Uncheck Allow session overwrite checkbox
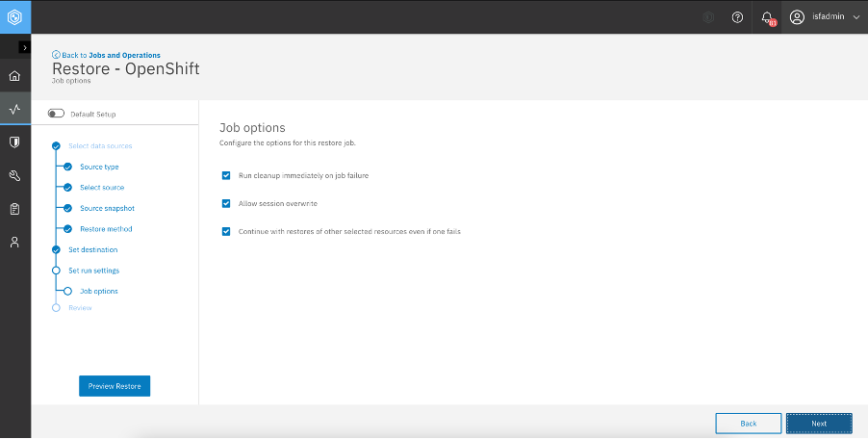Viewport: 868px width, 439px height. (226, 204)
